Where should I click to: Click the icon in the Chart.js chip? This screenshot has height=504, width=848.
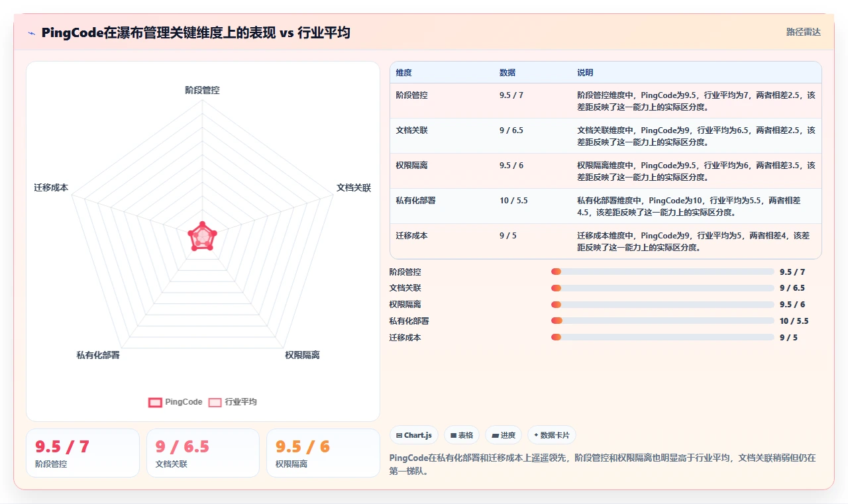coord(399,435)
